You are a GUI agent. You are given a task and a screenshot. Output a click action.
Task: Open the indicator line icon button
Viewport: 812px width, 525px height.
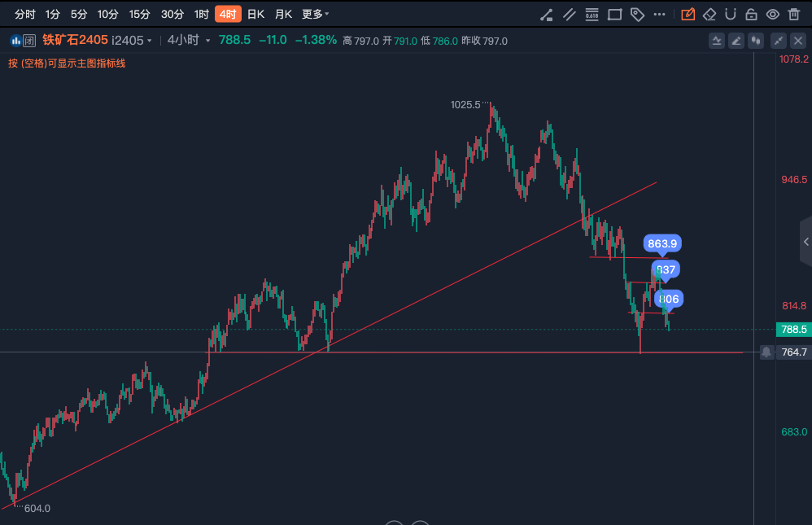[x=717, y=41]
